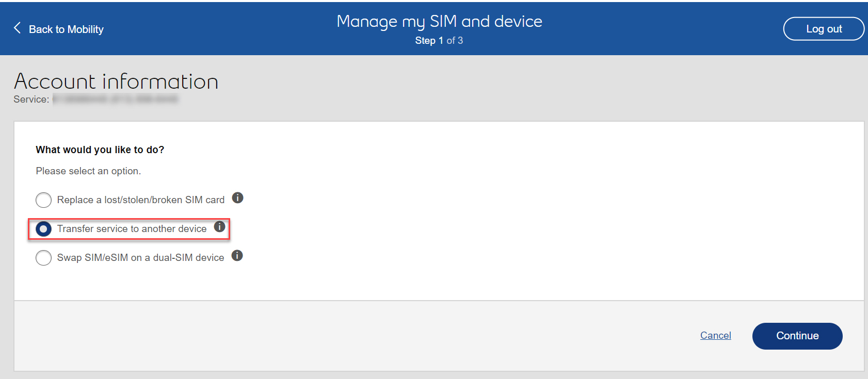Choose the Transfer service radio button circle
The width and height of the screenshot is (868, 379).
[43, 229]
